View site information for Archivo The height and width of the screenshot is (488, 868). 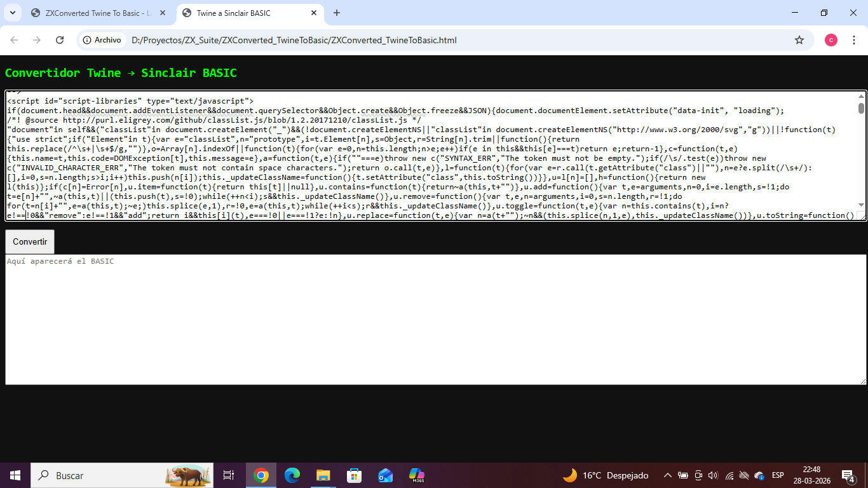click(x=102, y=40)
